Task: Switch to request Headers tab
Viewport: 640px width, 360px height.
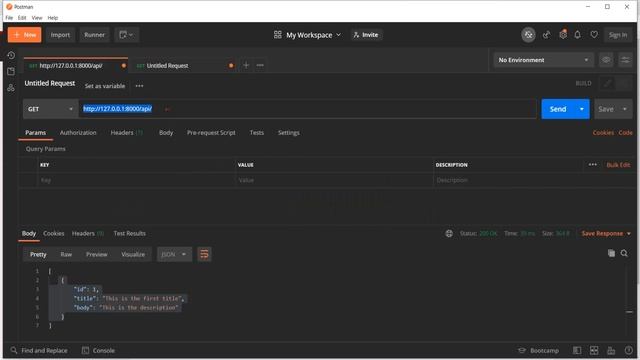Action: 127,133
